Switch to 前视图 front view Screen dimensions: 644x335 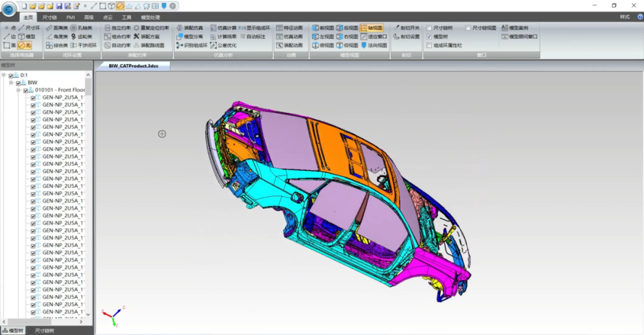323,28
